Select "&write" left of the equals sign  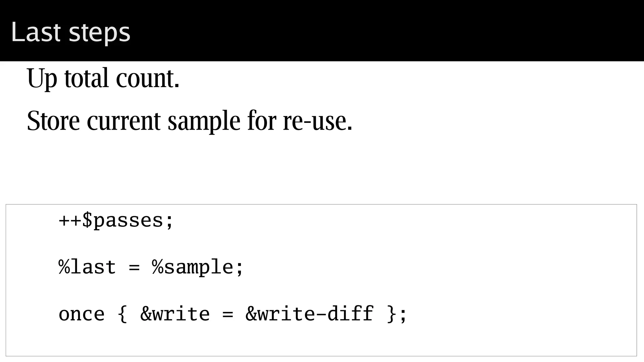(x=175, y=314)
